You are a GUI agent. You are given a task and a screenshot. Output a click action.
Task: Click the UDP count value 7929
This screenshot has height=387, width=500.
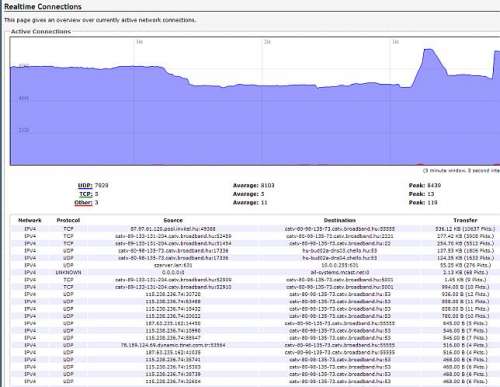pos(101,185)
